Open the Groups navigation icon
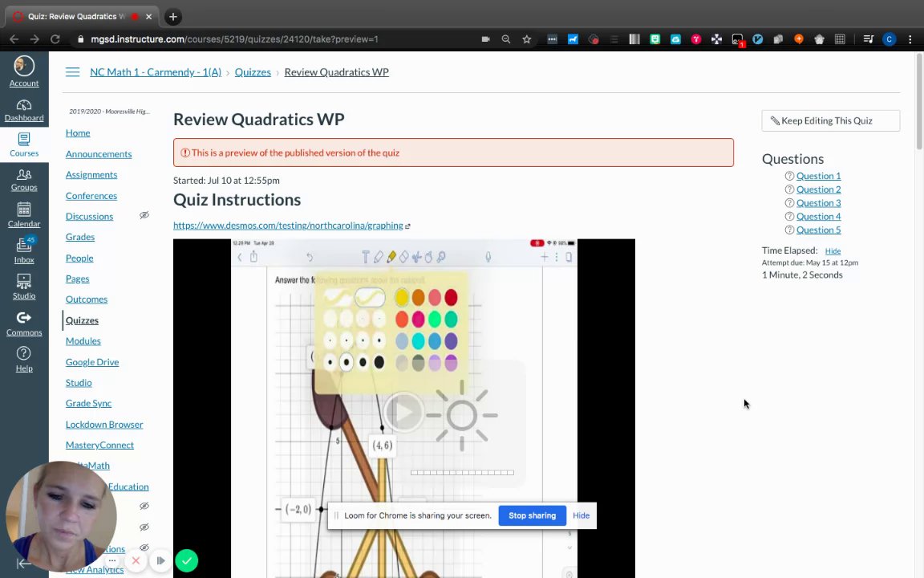Viewport: 924px width, 578px height. pos(24,180)
